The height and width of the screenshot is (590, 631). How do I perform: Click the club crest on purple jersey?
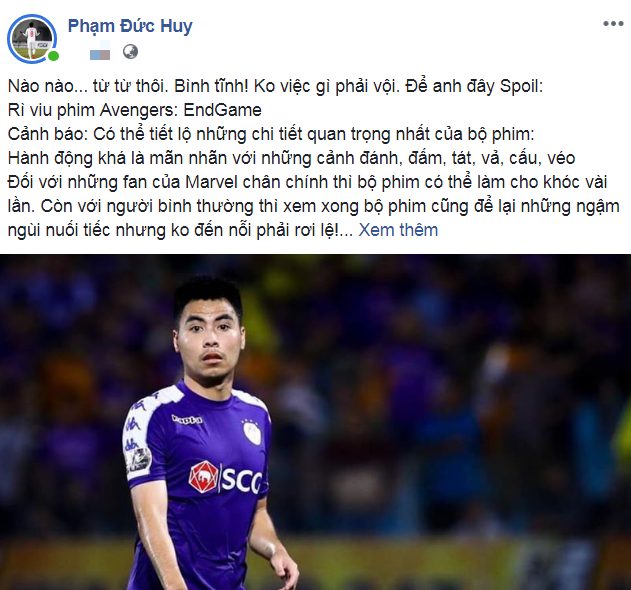[x=252, y=432]
